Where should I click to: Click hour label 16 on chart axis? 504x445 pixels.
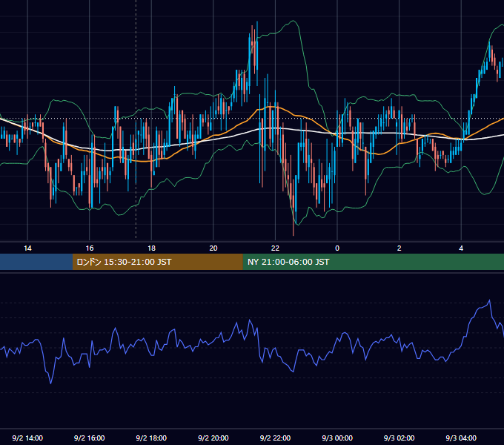click(x=90, y=248)
